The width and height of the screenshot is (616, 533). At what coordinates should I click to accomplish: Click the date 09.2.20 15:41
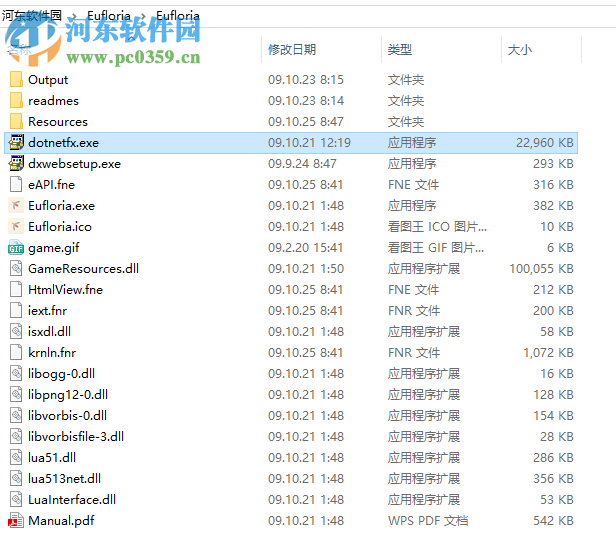[x=306, y=248]
